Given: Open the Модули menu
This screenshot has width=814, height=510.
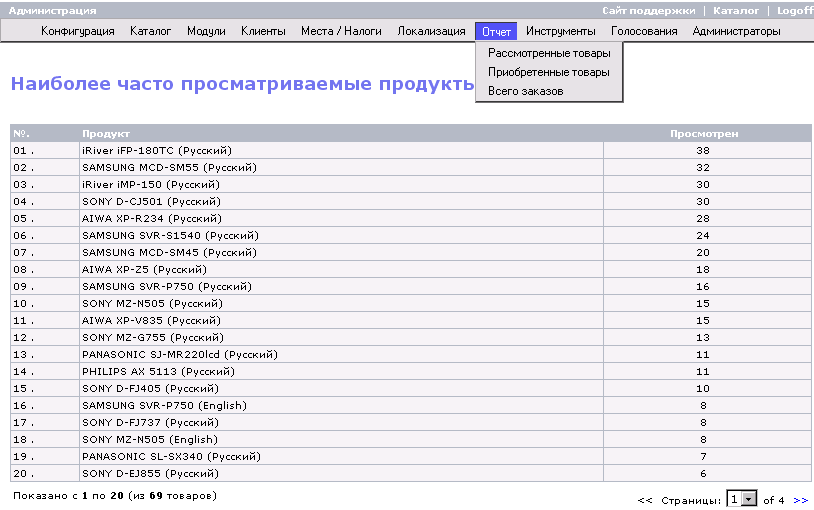Looking at the screenshot, I should (x=206, y=31).
